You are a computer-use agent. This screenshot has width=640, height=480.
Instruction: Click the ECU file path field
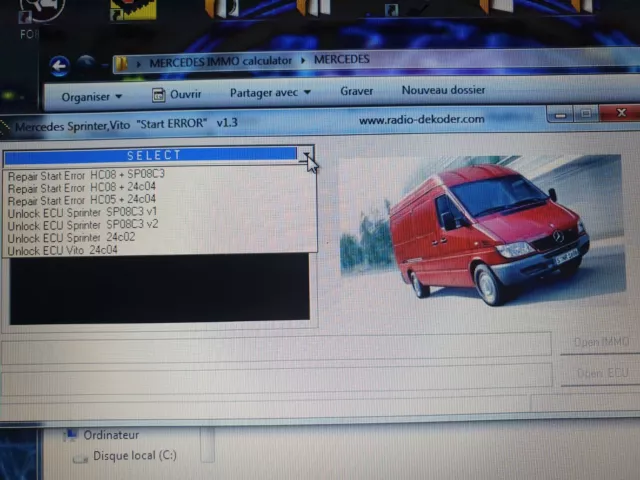(x=277, y=379)
